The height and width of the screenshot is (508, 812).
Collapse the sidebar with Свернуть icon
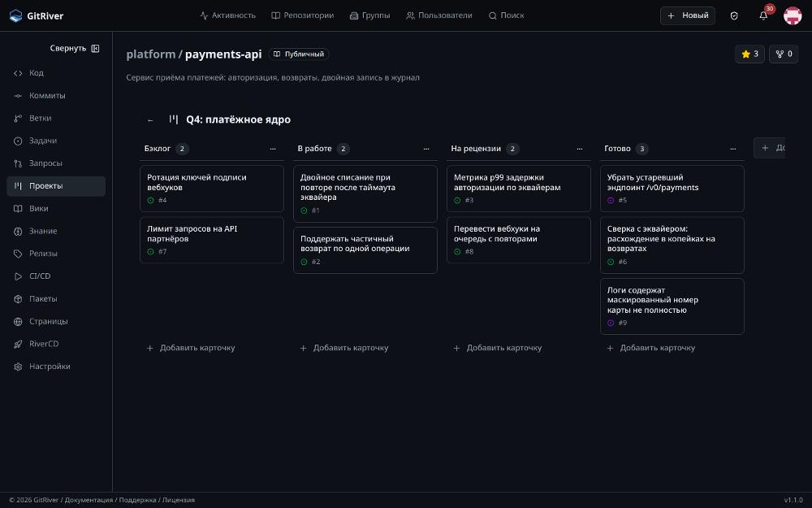click(95, 48)
